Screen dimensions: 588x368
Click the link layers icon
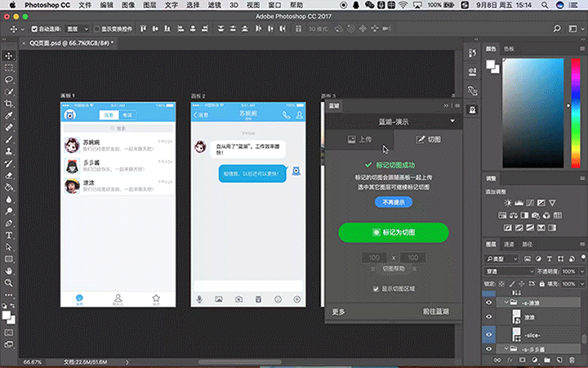pyautogui.click(x=497, y=360)
